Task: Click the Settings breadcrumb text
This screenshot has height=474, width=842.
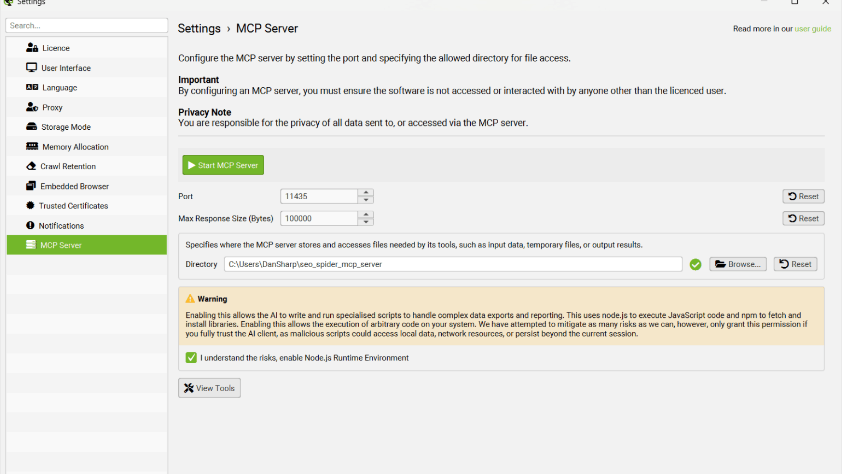Action: tap(199, 28)
